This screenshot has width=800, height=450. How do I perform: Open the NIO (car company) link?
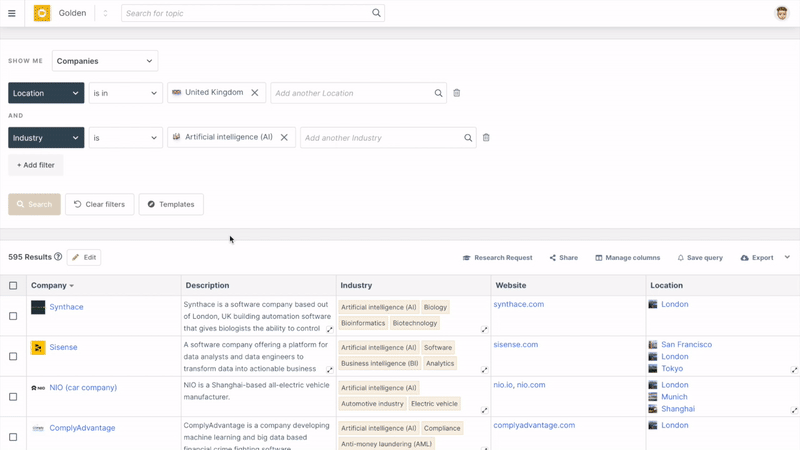click(83, 387)
